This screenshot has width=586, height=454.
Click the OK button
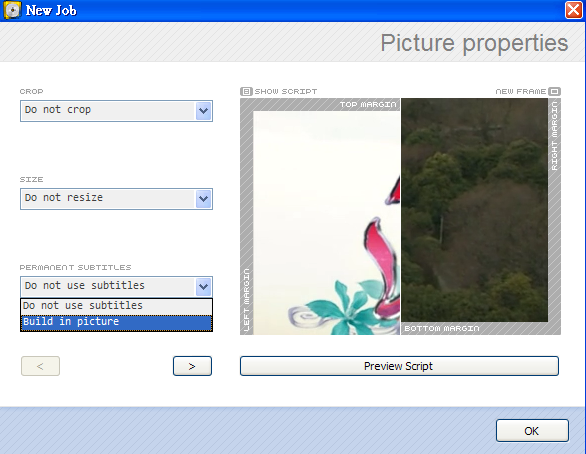coord(532,431)
